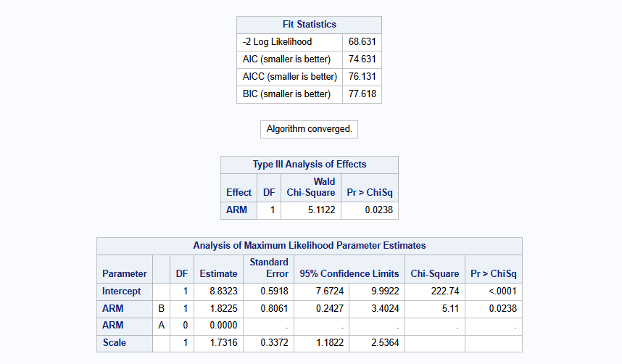The width and height of the screenshot is (622, 364).
Task: Click the Algorithm converged message box
Action: [309, 129]
